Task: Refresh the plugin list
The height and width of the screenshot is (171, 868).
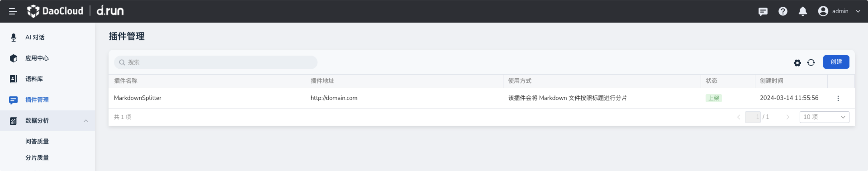Action: click(811, 62)
